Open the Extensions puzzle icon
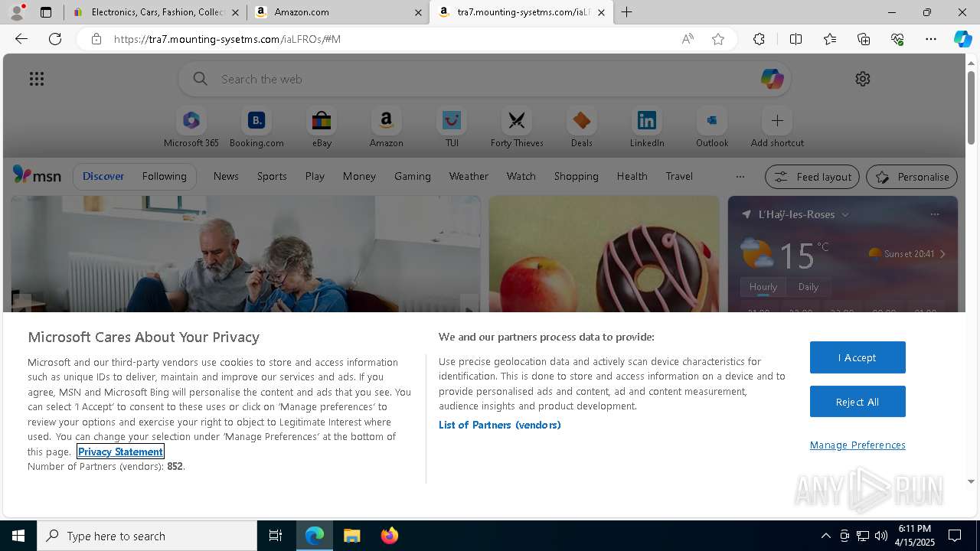Viewport: 980px width, 551px height. pyautogui.click(x=759, y=39)
